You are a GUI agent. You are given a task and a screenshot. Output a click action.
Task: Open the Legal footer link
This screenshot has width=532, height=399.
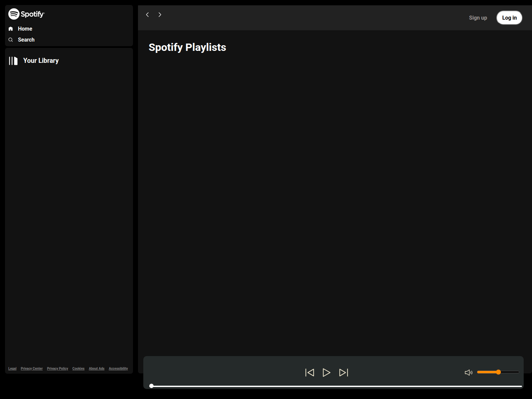tap(12, 368)
